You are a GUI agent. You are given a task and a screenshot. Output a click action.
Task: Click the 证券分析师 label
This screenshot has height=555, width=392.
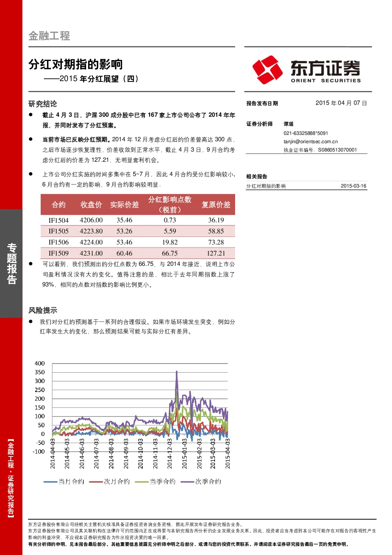click(259, 124)
